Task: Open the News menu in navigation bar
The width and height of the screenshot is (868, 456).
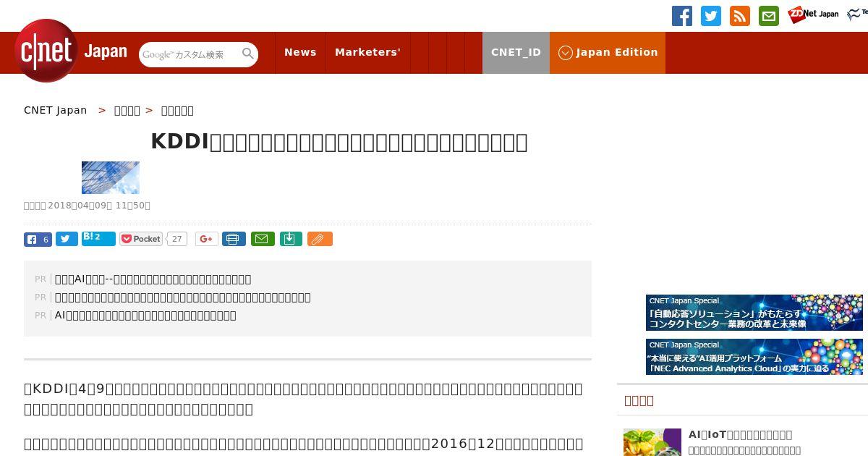Action: (x=300, y=52)
